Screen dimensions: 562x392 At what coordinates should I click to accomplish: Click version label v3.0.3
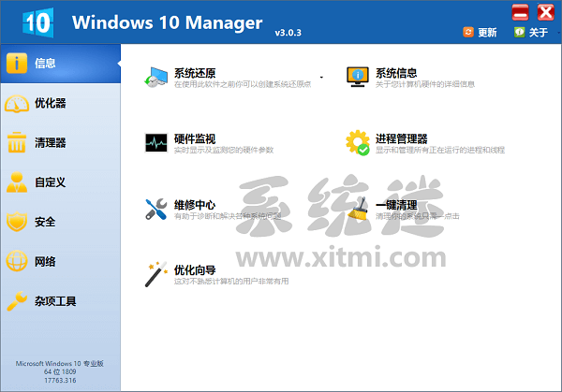click(288, 33)
